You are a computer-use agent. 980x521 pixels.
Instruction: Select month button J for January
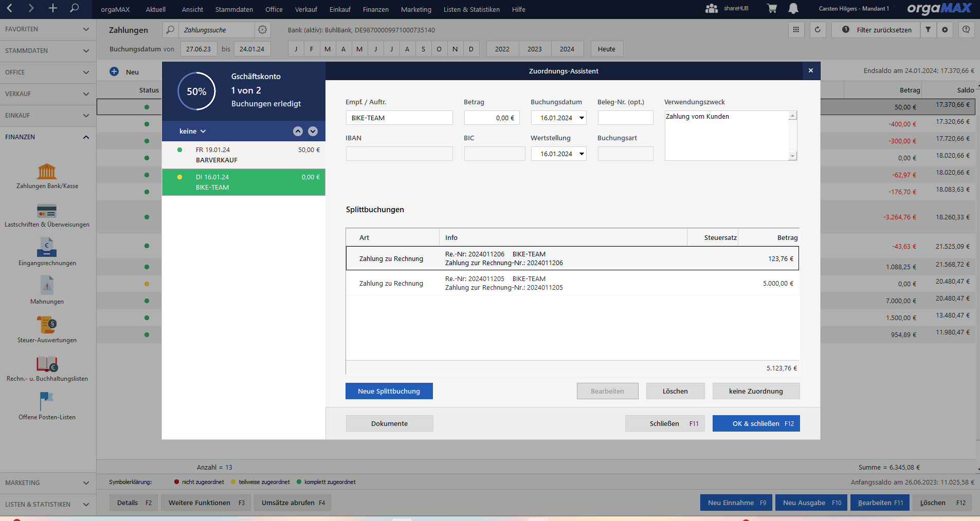tap(296, 49)
